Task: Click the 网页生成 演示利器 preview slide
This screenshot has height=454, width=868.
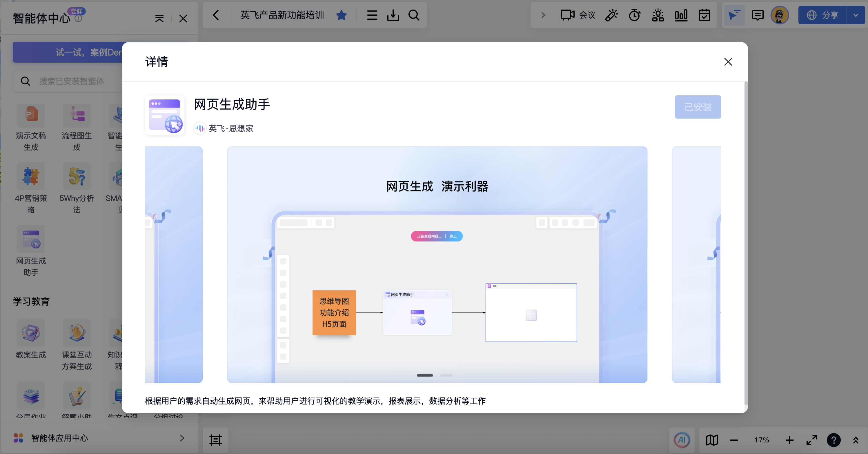Action: [437, 265]
